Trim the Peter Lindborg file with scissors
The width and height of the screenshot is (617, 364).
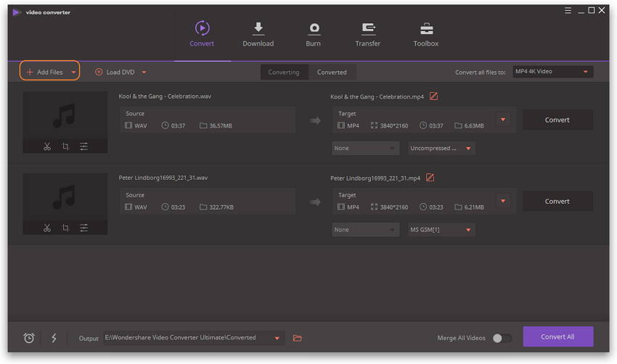click(47, 228)
